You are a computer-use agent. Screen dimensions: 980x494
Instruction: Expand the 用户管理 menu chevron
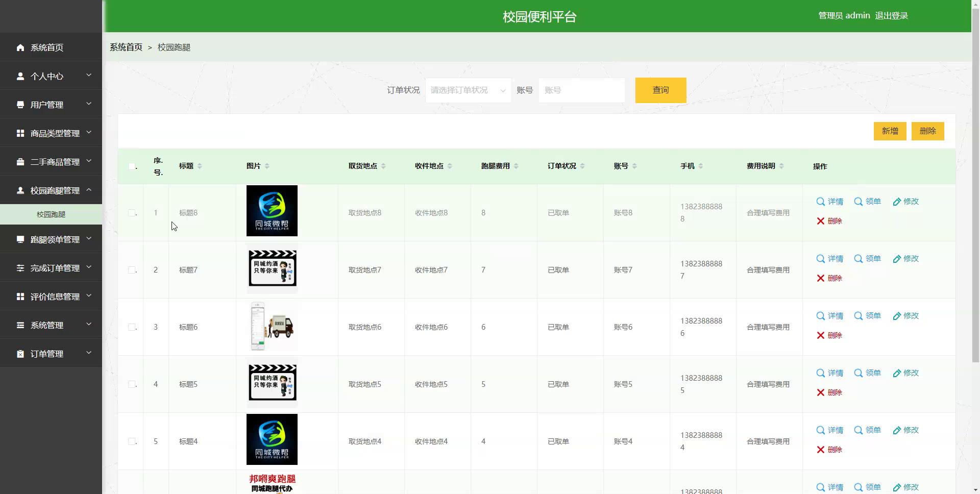[x=89, y=104]
